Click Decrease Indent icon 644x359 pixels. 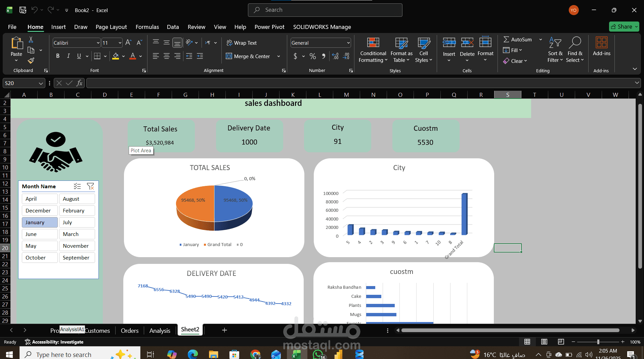coord(189,56)
